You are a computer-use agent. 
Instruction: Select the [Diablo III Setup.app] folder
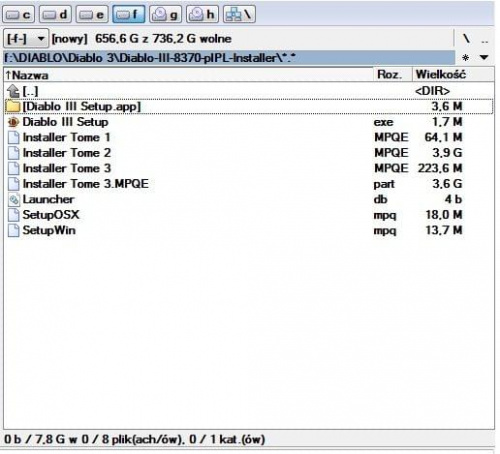pyautogui.click(x=249, y=106)
